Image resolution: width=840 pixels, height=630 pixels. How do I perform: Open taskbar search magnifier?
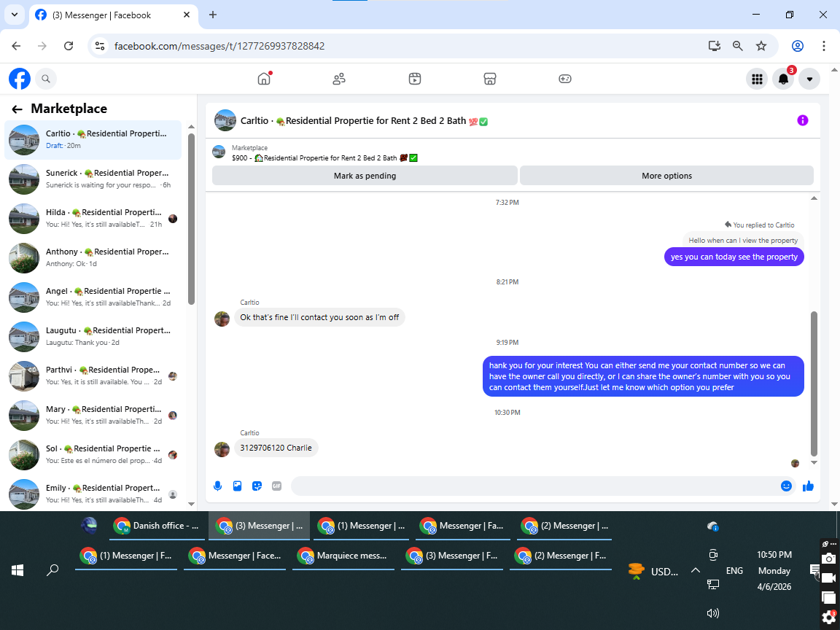click(x=52, y=570)
